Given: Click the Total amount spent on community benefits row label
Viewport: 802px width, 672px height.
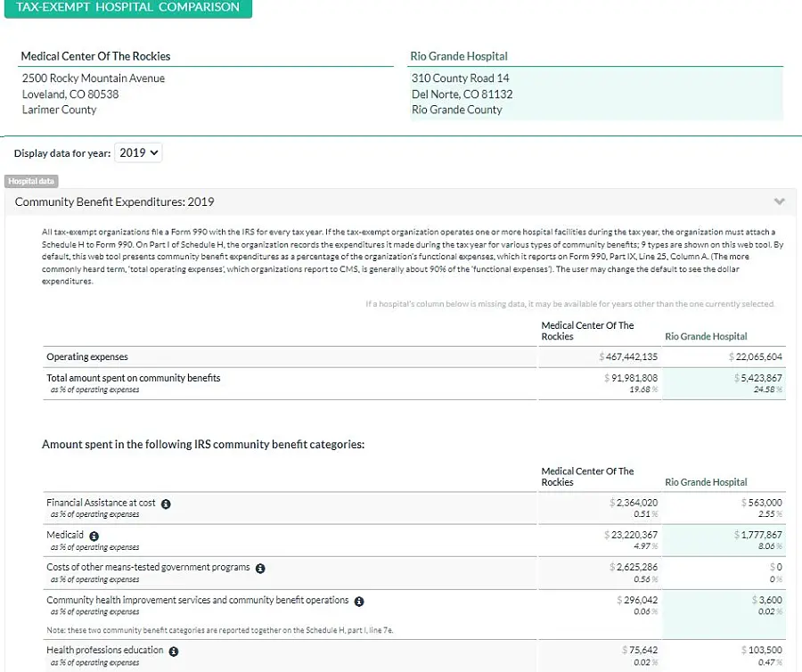Looking at the screenshot, I should (x=134, y=378).
